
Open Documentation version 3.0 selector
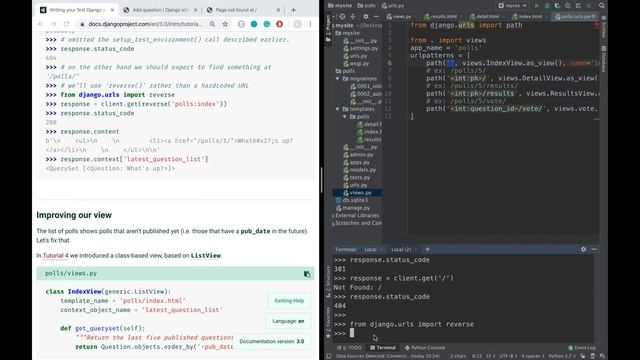tap(272, 341)
